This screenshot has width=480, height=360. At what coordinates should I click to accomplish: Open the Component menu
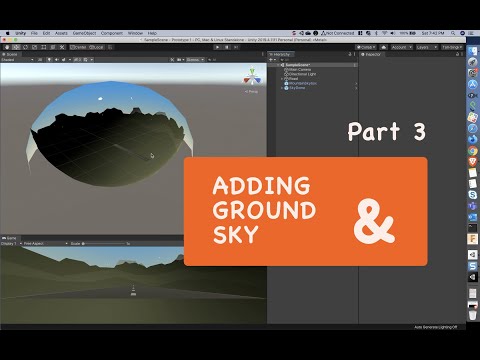(112, 33)
